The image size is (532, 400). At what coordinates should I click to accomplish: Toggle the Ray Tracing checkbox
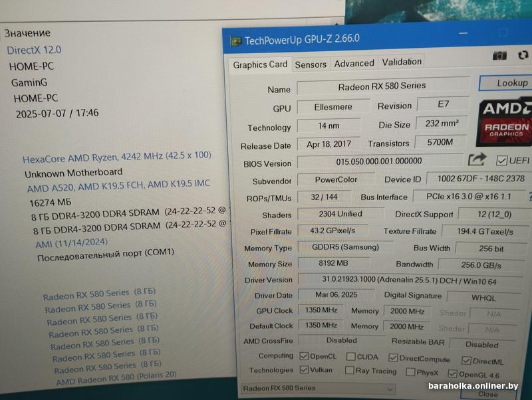[x=350, y=370]
